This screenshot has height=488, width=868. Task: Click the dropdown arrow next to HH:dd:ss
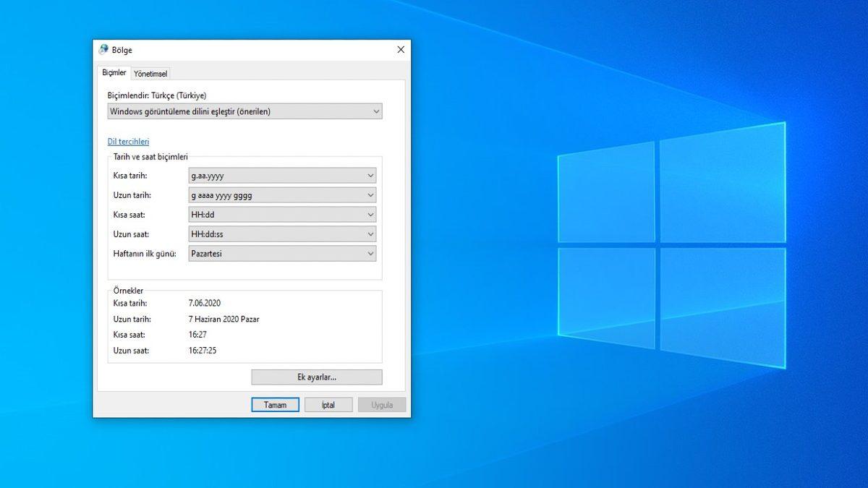[370, 234]
